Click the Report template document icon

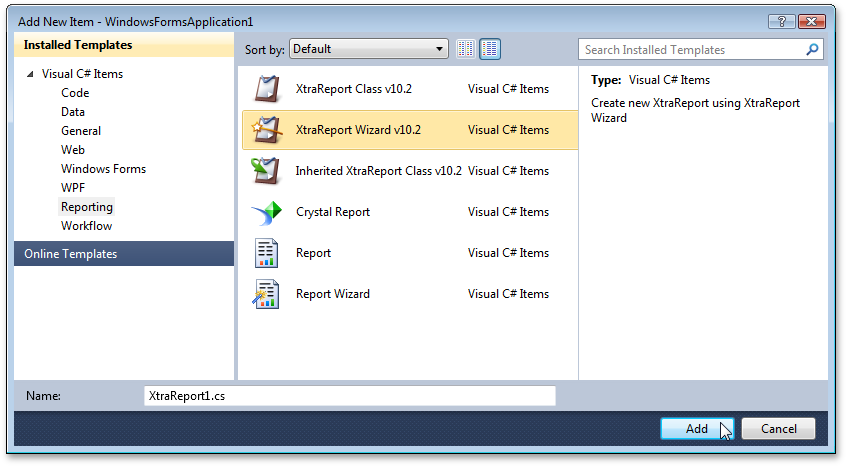pyautogui.click(x=267, y=253)
